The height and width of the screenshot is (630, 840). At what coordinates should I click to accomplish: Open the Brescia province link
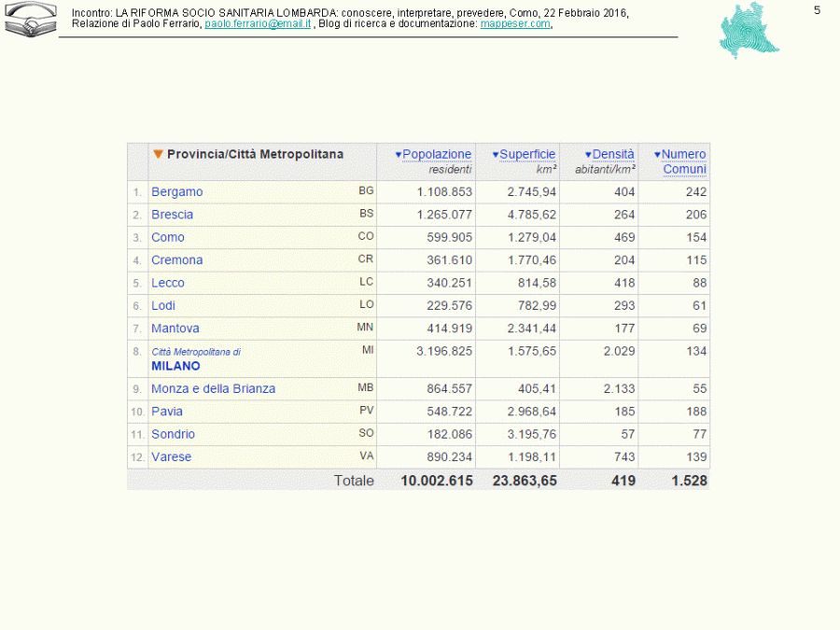click(172, 215)
